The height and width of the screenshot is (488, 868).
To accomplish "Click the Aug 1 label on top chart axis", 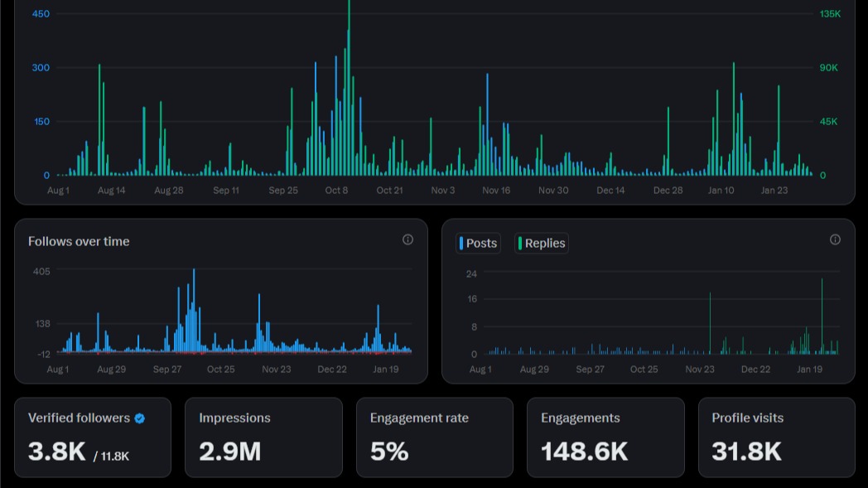I will click(x=58, y=191).
